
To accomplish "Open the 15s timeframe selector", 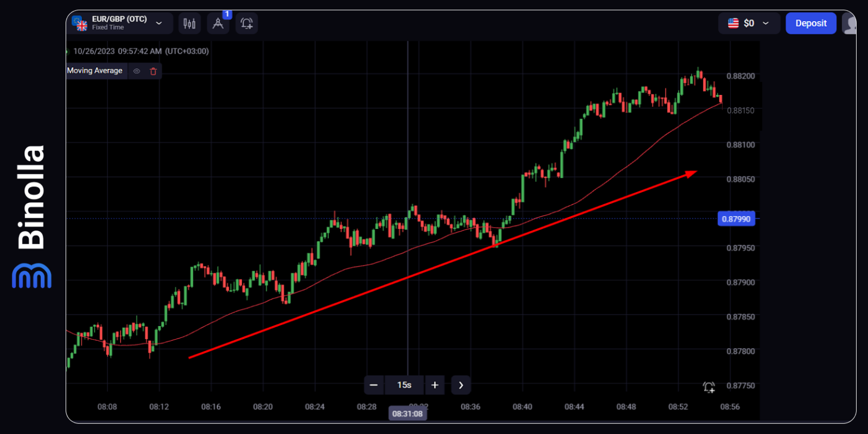I will [x=404, y=385].
